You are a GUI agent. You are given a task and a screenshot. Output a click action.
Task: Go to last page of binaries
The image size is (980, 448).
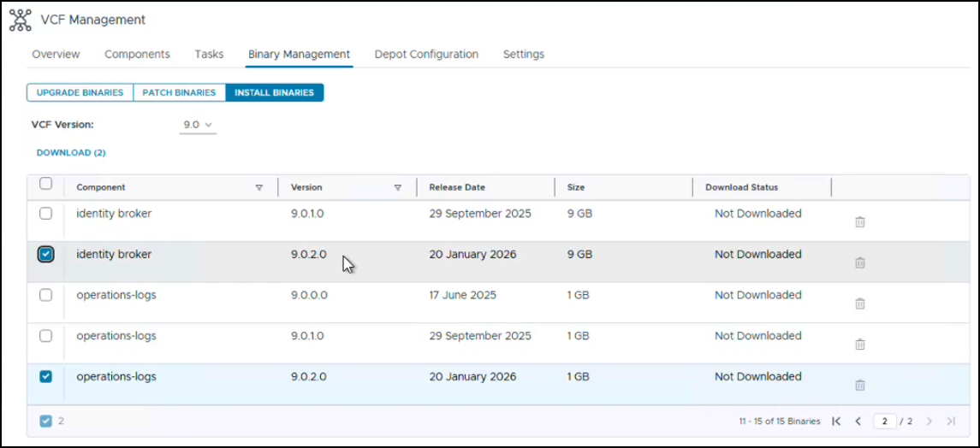point(951,421)
